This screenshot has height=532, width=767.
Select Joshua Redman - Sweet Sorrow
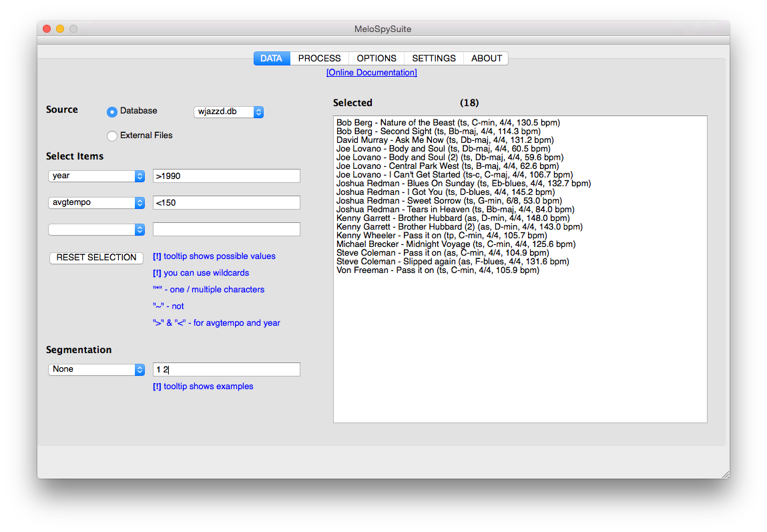pos(449,200)
